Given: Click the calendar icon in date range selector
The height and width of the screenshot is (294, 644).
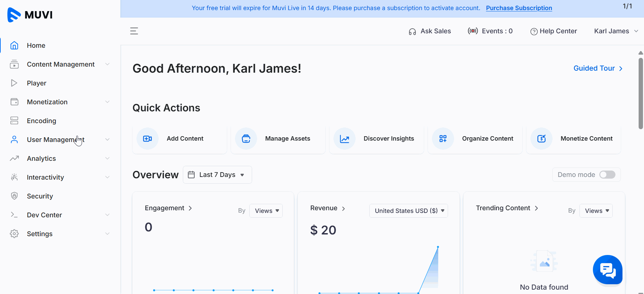Looking at the screenshot, I should (191, 175).
